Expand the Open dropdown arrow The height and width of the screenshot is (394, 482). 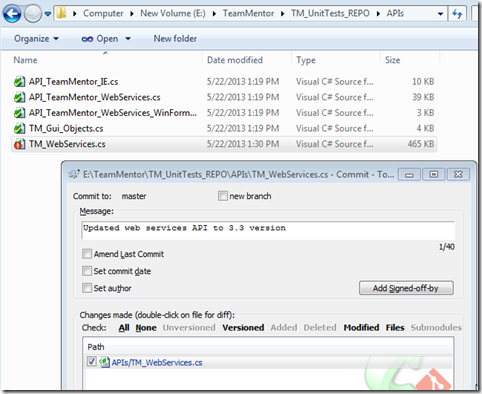click(x=128, y=39)
